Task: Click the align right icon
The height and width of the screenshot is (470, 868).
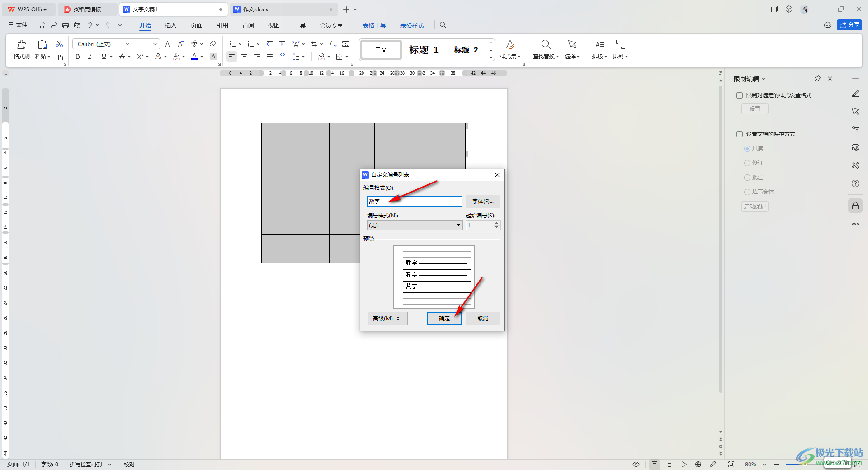Action: pyautogui.click(x=257, y=56)
